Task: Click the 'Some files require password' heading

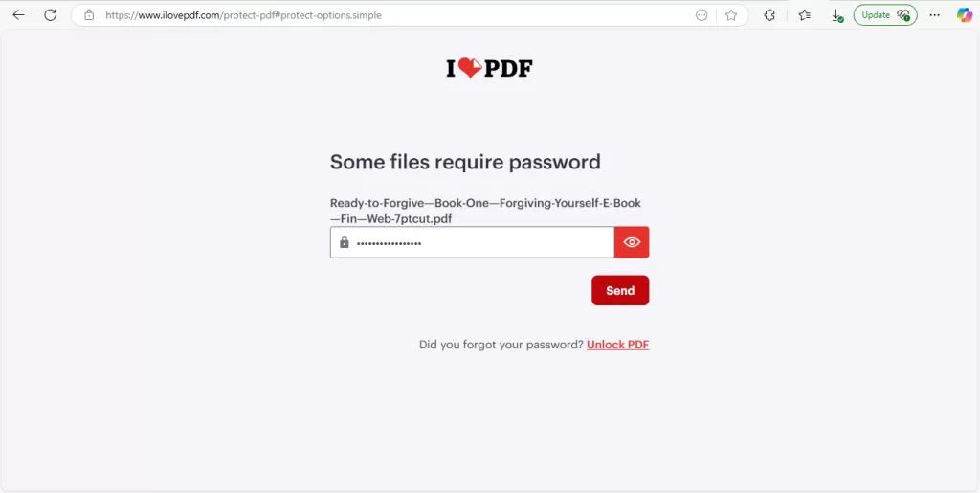Action: [465, 162]
